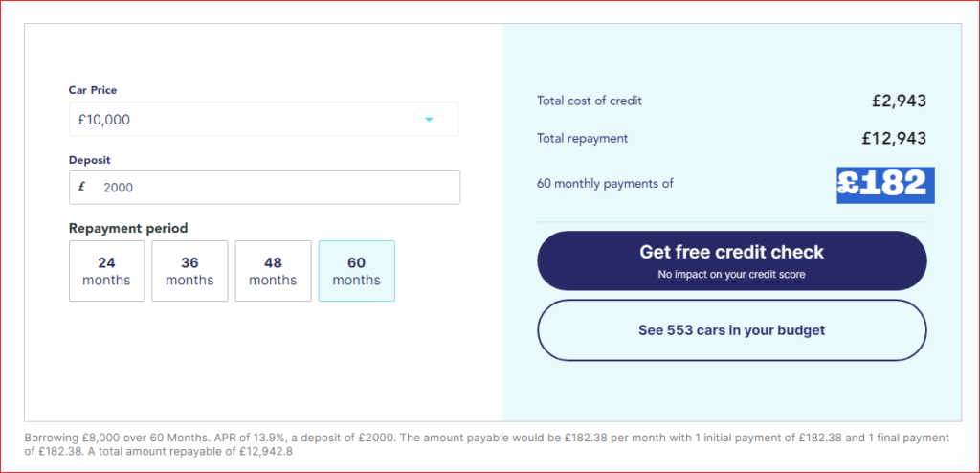This screenshot has width=980, height=473.
Task: Open the £10,000 Car Price dropdown
Action: point(264,120)
